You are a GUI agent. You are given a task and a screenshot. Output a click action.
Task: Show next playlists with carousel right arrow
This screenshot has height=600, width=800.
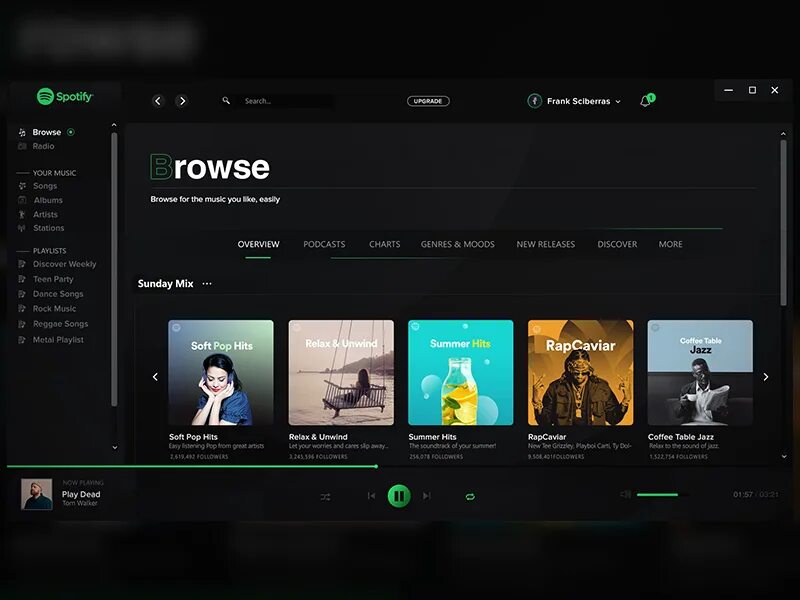(x=766, y=377)
